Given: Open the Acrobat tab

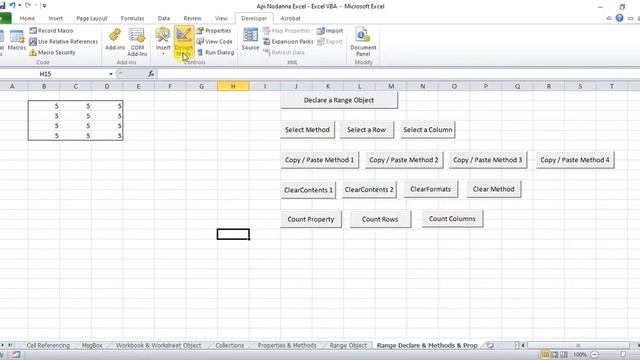Looking at the screenshot, I should click(x=290, y=18).
